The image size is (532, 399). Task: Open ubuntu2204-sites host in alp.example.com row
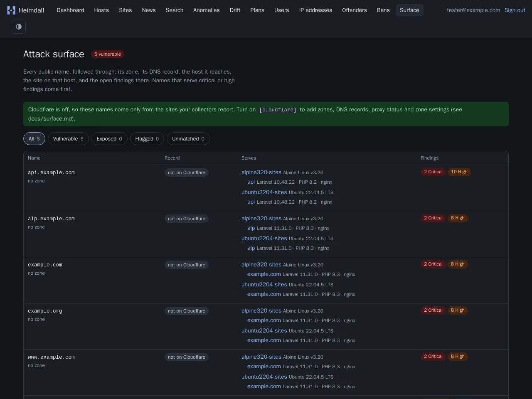tap(264, 238)
